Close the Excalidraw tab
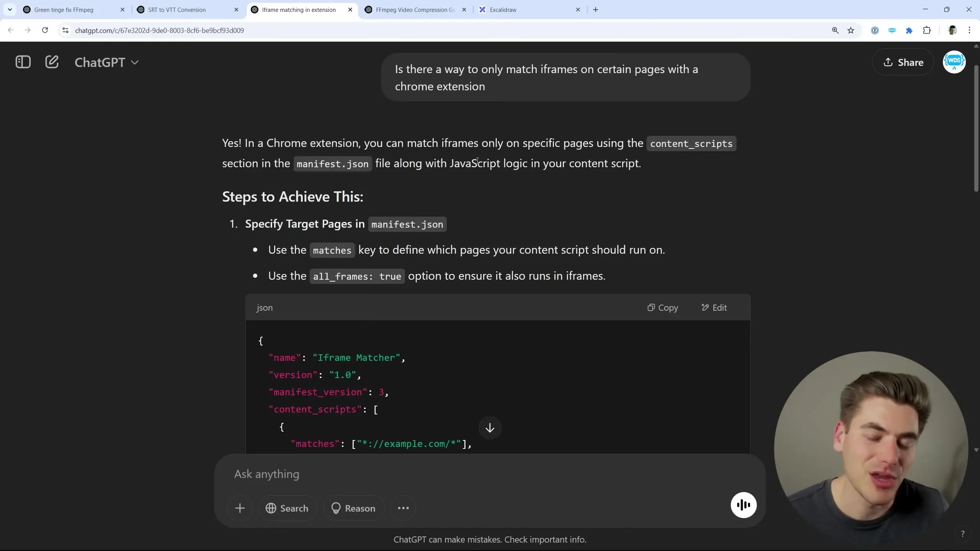The width and height of the screenshot is (980, 551). 578,10
